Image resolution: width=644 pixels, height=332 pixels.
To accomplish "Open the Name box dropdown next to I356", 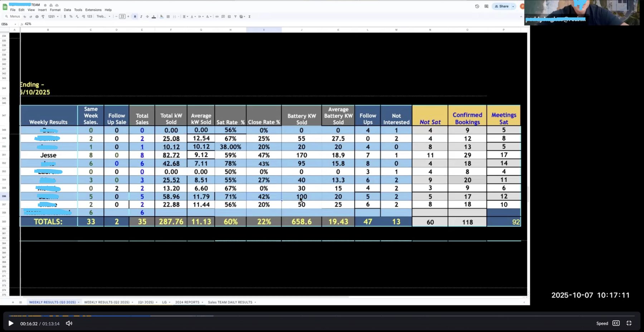I will coord(15,24).
